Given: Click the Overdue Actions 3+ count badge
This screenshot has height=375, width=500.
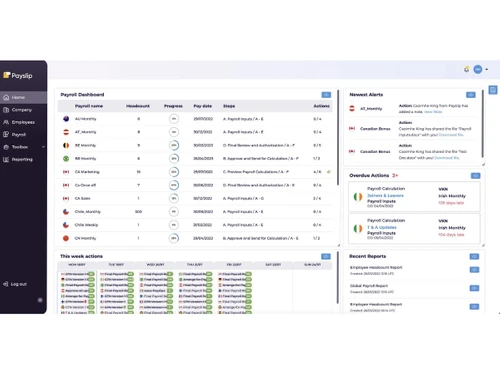Looking at the screenshot, I should [x=395, y=176].
